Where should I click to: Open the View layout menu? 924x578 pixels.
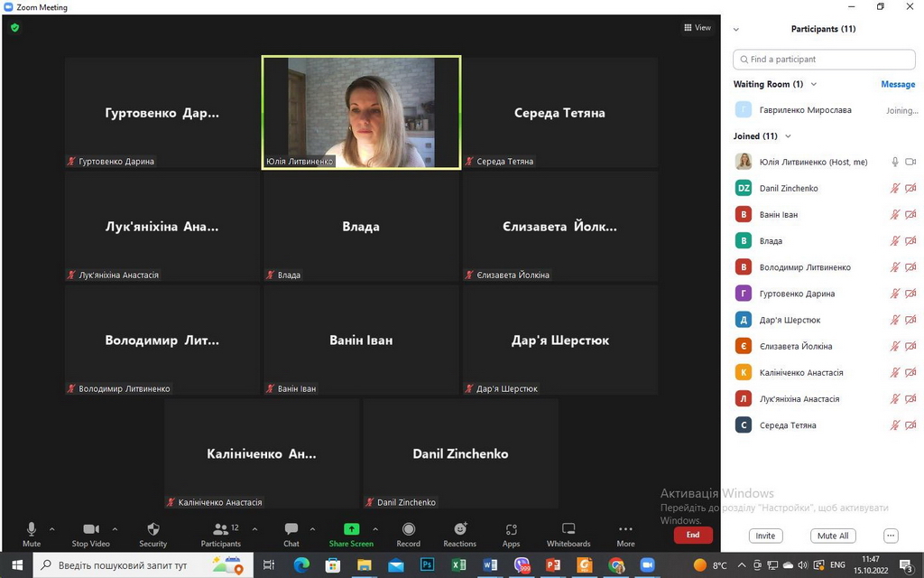click(698, 28)
